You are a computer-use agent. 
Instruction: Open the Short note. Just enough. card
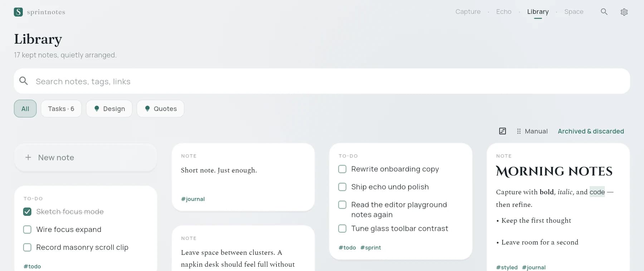[243, 177]
